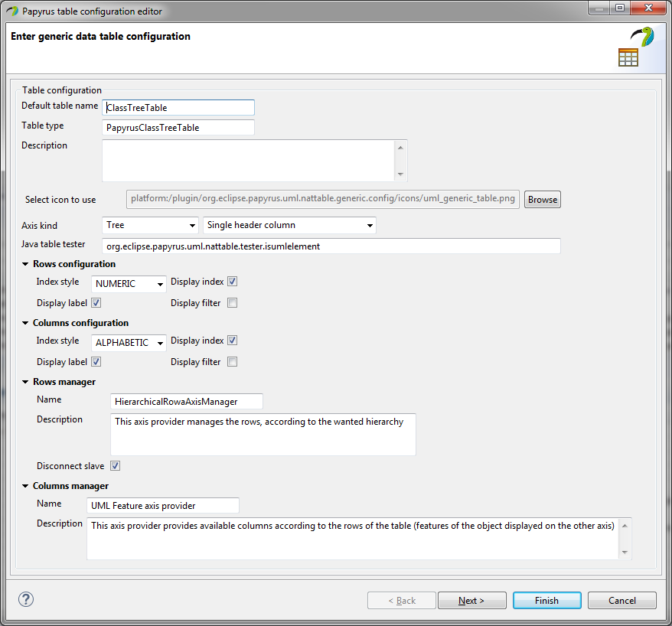Click the Papyrus icon in the title bar

[12, 11]
